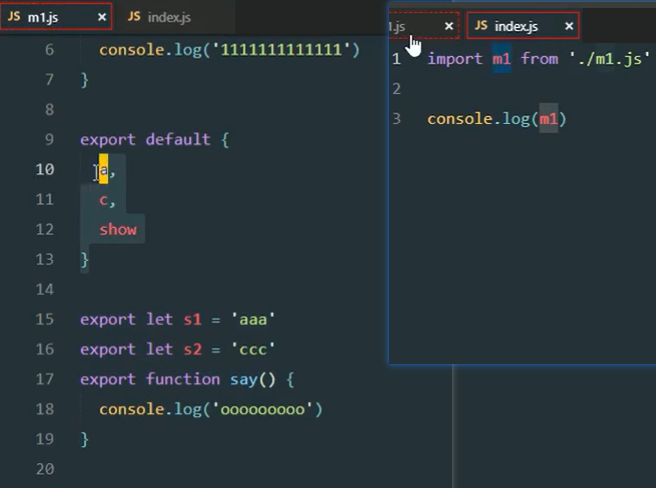
Task: Click m1 inside console.log in index.js
Action: (548, 119)
